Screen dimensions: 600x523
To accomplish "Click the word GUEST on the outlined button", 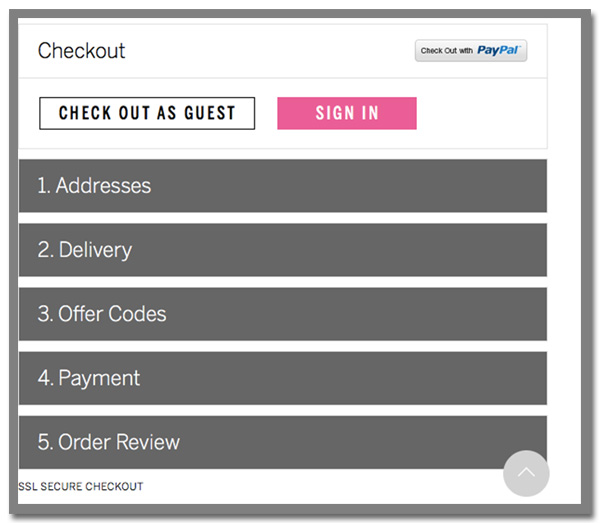I will (x=210, y=113).
